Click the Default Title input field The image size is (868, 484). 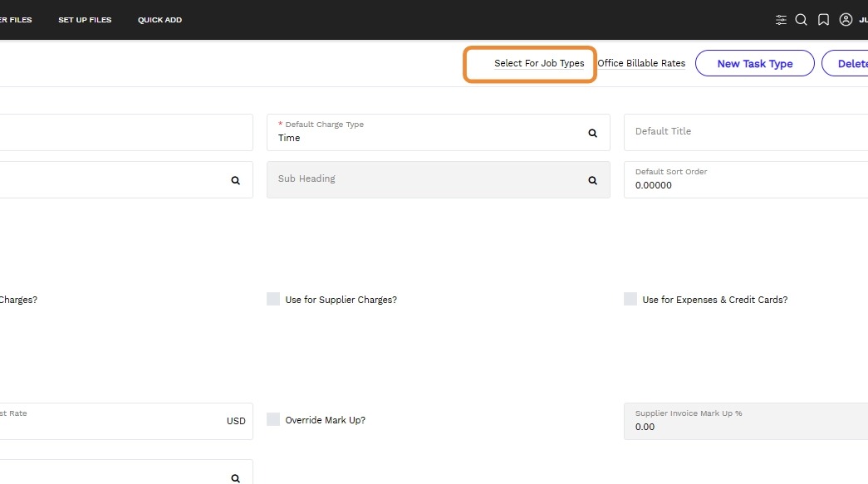click(x=743, y=132)
